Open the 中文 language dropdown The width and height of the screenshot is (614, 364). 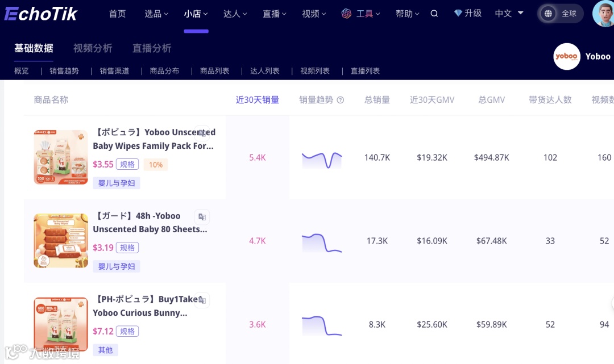point(509,14)
